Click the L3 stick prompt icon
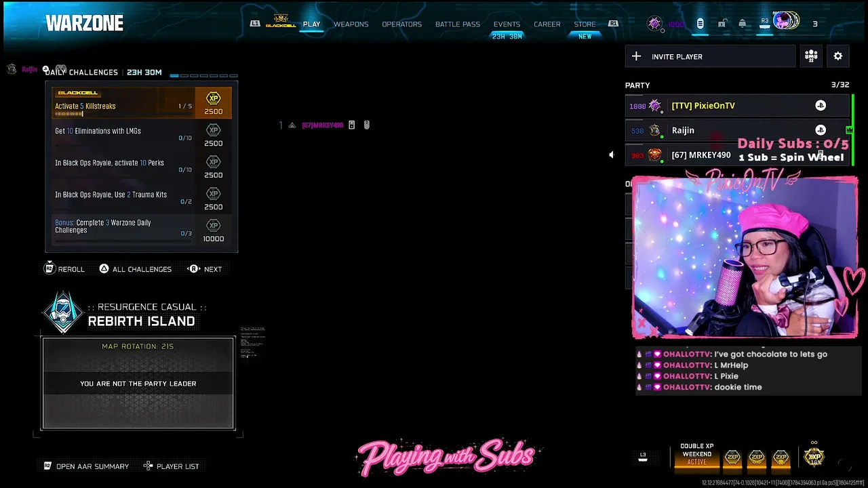Image resolution: width=868 pixels, height=488 pixels. (x=643, y=457)
